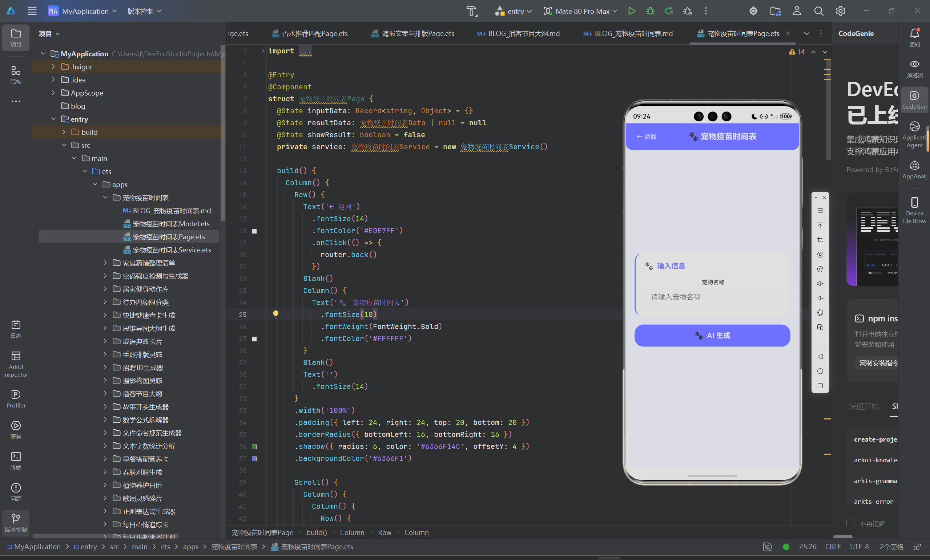Image resolution: width=930 pixels, height=560 pixels.
Task: Click the build() breadcrumb in editor footer
Action: [316, 532]
